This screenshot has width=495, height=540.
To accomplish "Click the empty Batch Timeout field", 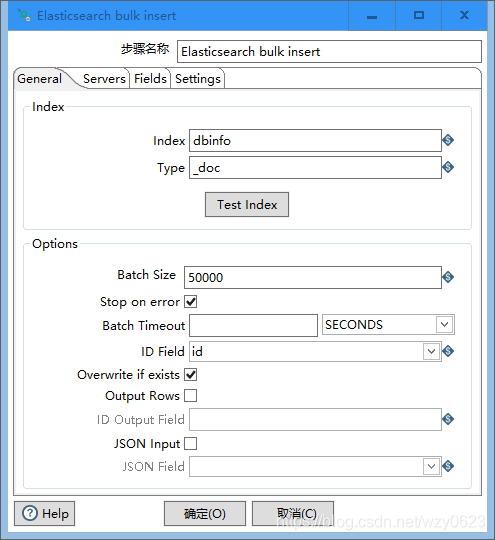I will pos(253,325).
